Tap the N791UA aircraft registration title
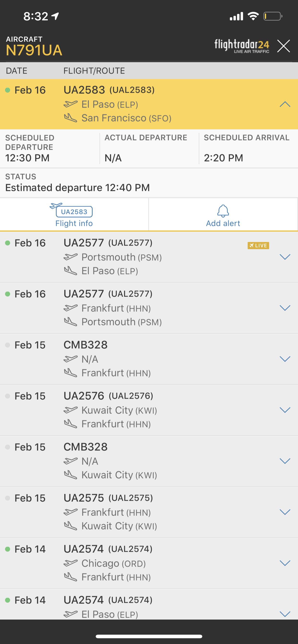The image size is (298, 644). click(x=34, y=50)
